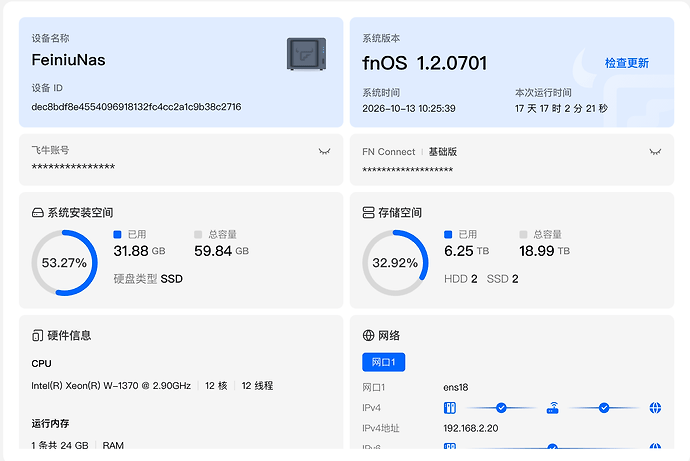
Task: Reveal the hidden 飞牛账号 with eye icon
Action: pos(324,151)
